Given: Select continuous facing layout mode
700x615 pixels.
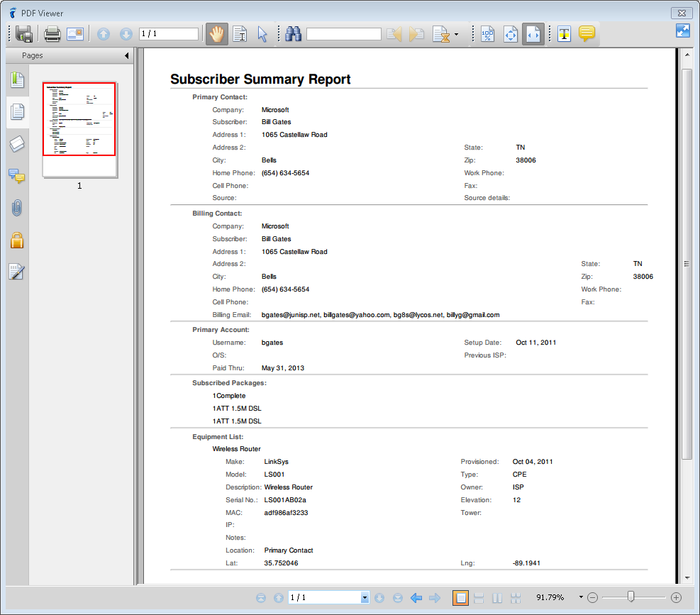Looking at the screenshot, I should coord(516,597).
